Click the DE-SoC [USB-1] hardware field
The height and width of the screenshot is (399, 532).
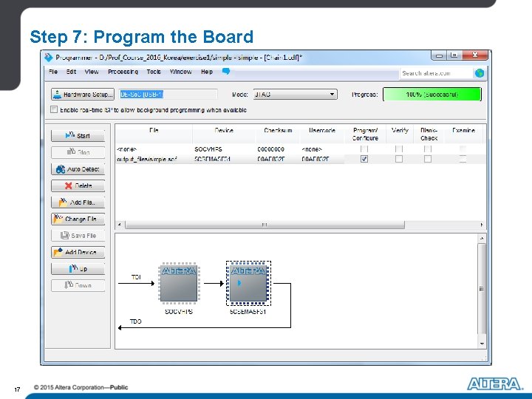(168, 95)
